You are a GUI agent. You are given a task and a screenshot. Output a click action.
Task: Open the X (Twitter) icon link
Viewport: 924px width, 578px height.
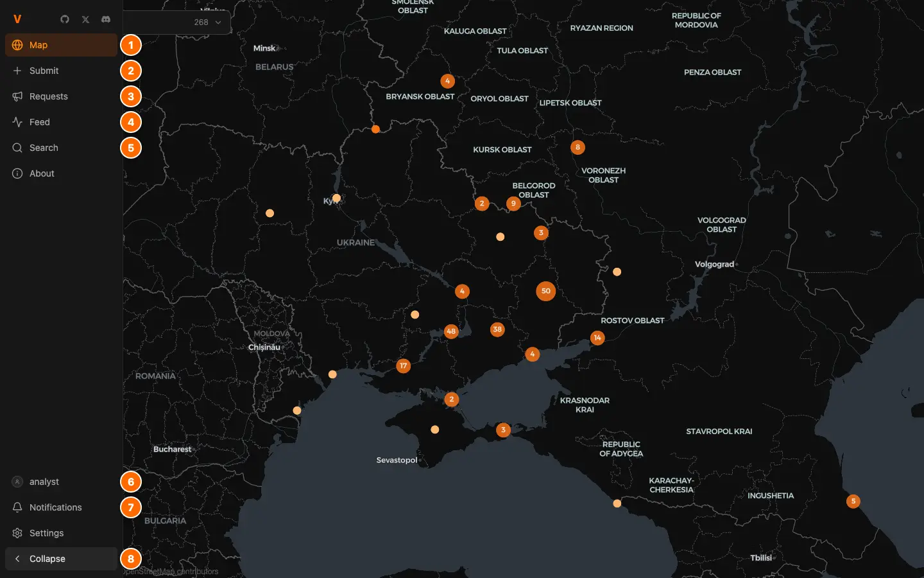pyautogui.click(x=85, y=19)
